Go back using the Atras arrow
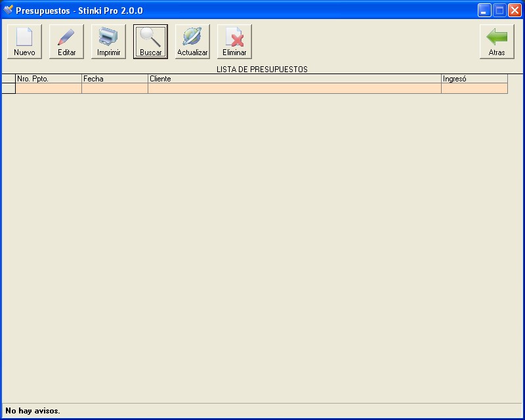The image size is (525, 420). 497,41
